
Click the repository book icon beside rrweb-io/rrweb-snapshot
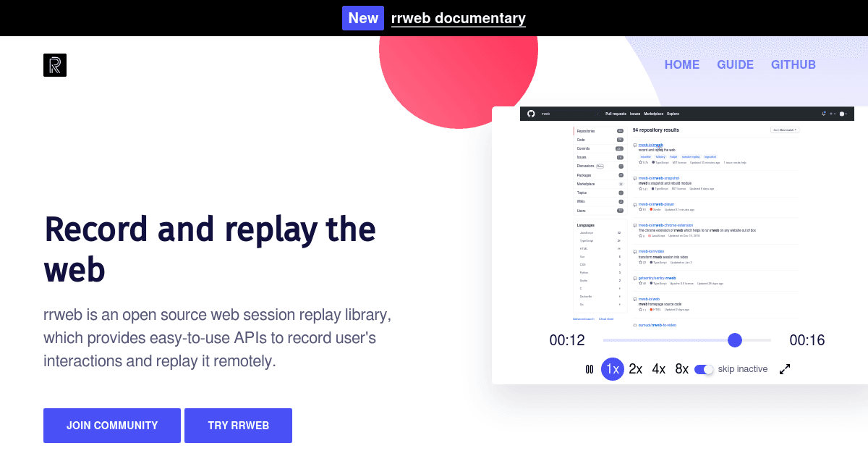click(x=635, y=178)
